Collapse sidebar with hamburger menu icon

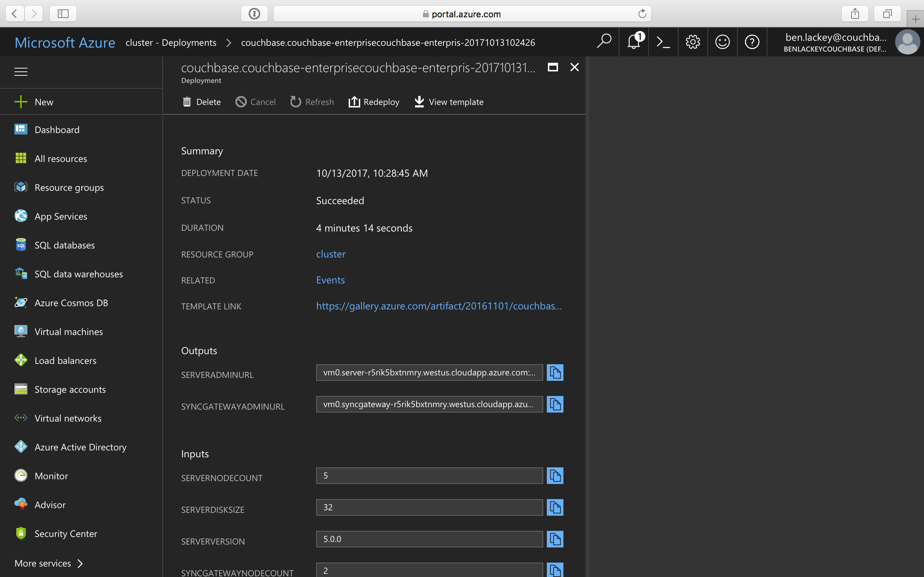point(21,71)
